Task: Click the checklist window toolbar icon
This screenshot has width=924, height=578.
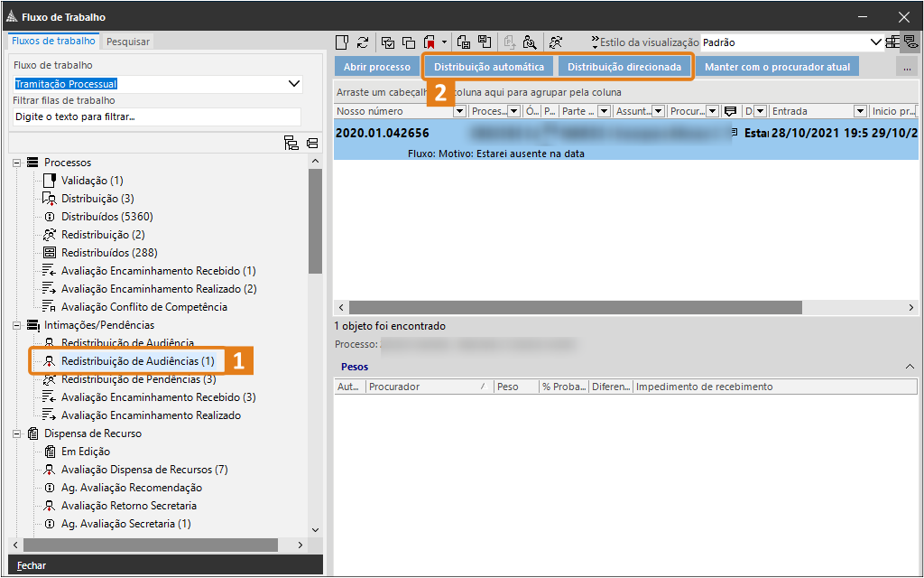Action: [x=388, y=42]
